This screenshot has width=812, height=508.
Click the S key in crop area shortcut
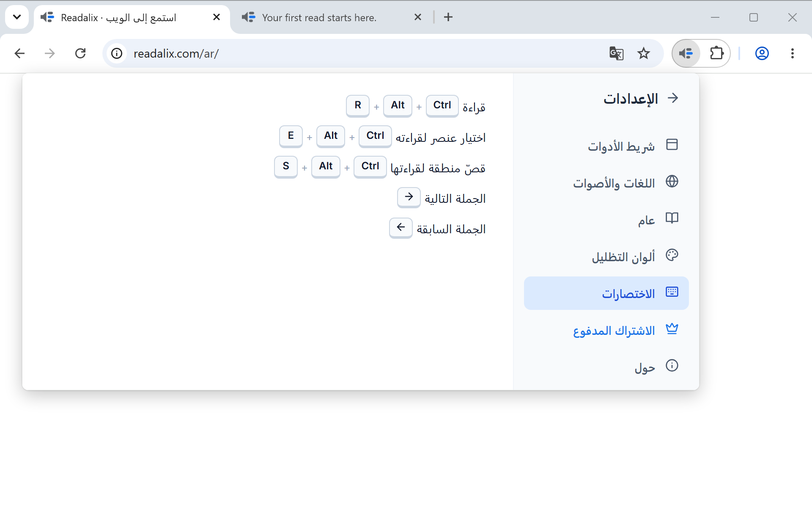[286, 166]
